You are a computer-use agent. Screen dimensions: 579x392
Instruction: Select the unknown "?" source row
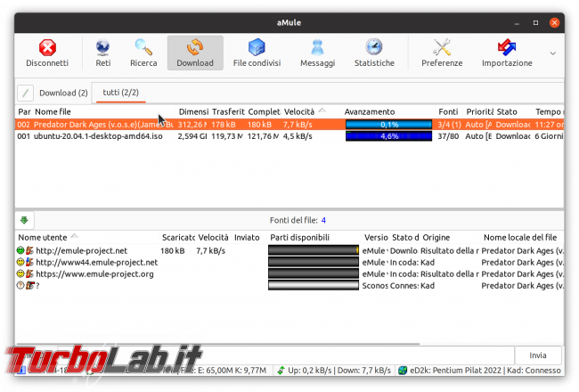289,286
